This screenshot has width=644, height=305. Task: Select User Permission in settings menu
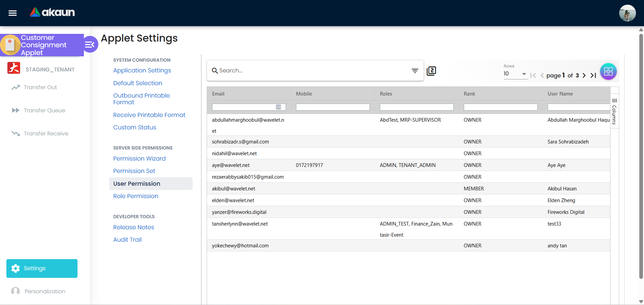pyautogui.click(x=137, y=184)
